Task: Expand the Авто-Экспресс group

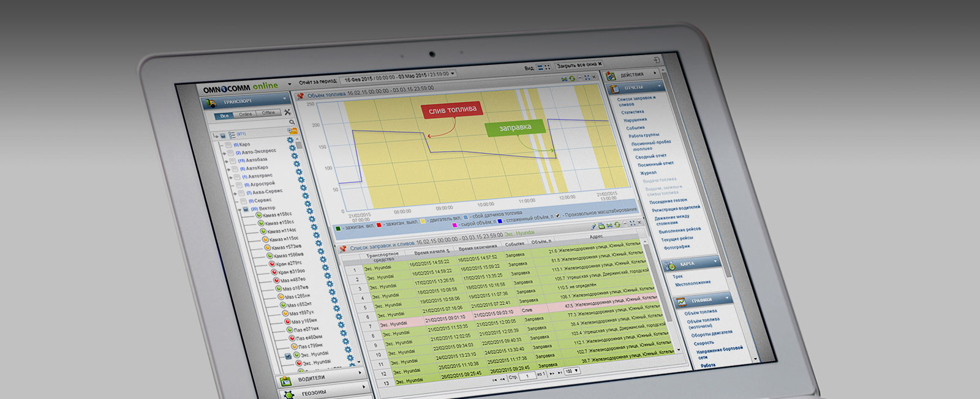Action: pyautogui.click(x=224, y=154)
